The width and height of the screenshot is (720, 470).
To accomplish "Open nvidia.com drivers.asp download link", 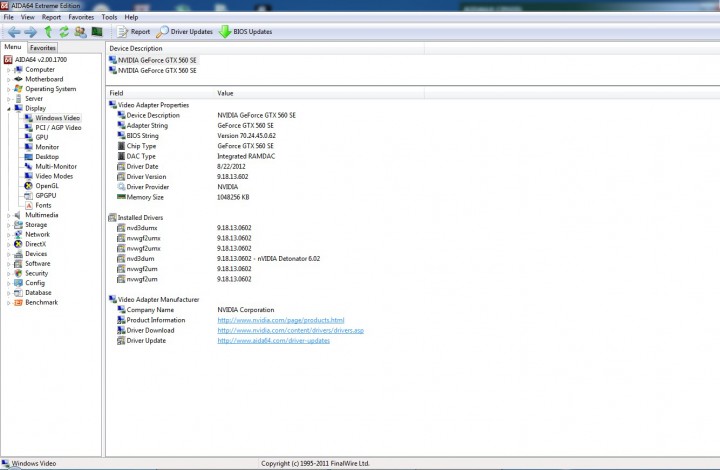I will [x=290, y=330].
